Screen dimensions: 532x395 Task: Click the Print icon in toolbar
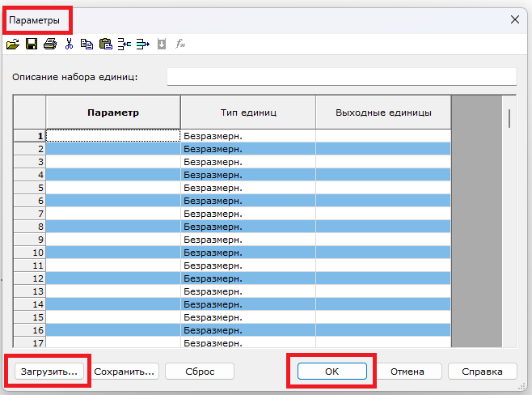tap(49, 45)
